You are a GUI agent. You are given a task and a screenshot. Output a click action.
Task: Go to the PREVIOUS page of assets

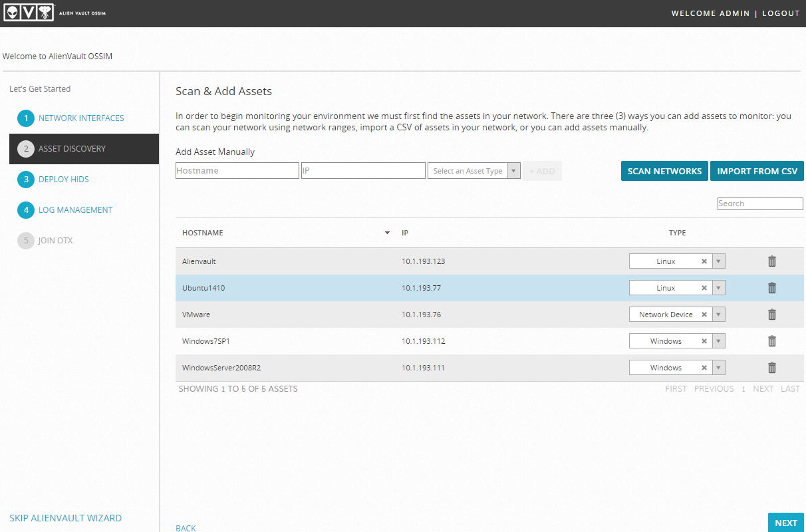(x=714, y=389)
